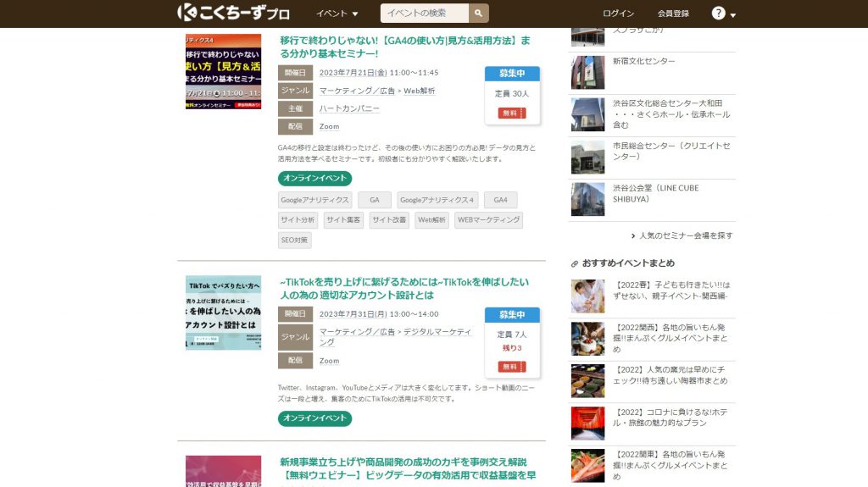This screenshot has width=868, height=487.
Task: Click the date 2023年7月31日(月) 13:00～14:00
Action: click(379, 313)
